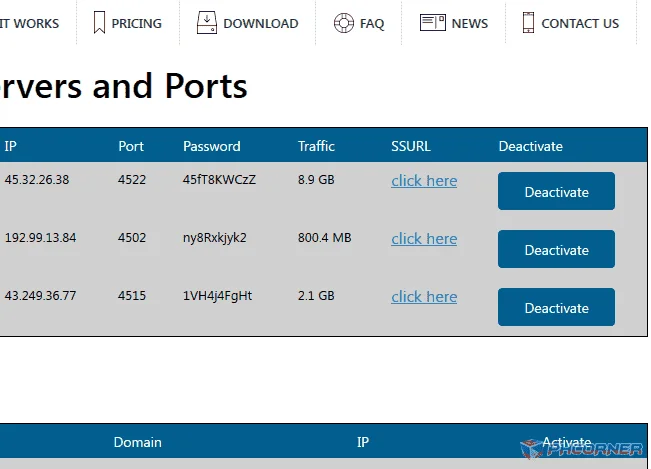Open the FAQ menu item
Screen dimensions: 651x469
click(372, 24)
